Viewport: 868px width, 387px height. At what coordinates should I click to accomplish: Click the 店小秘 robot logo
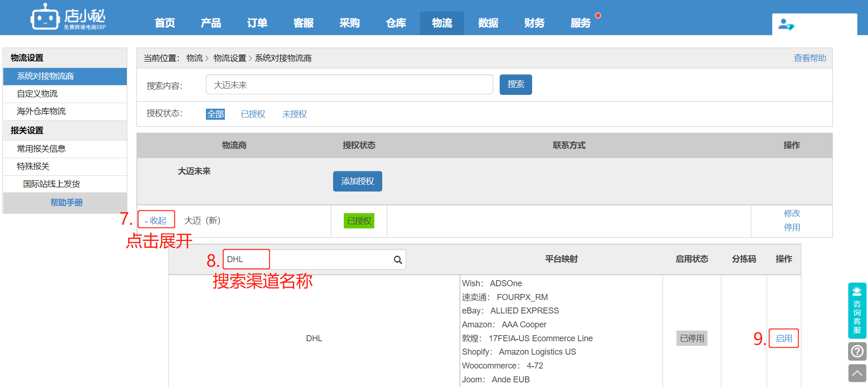pos(68,17)
